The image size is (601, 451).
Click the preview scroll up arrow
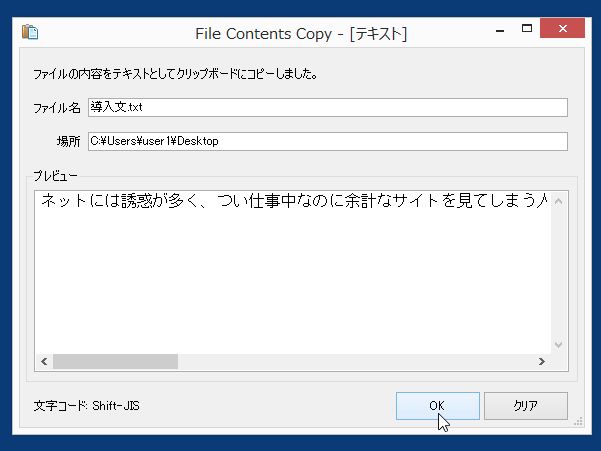(558, 201)
